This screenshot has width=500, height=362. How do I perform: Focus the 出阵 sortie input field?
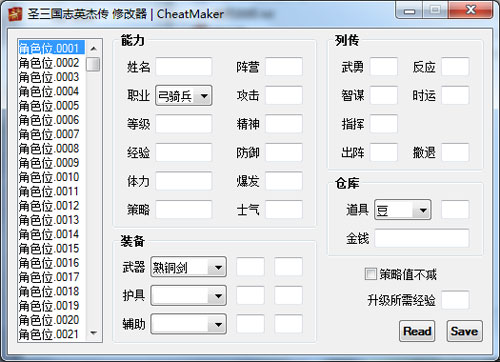[384, 153]
